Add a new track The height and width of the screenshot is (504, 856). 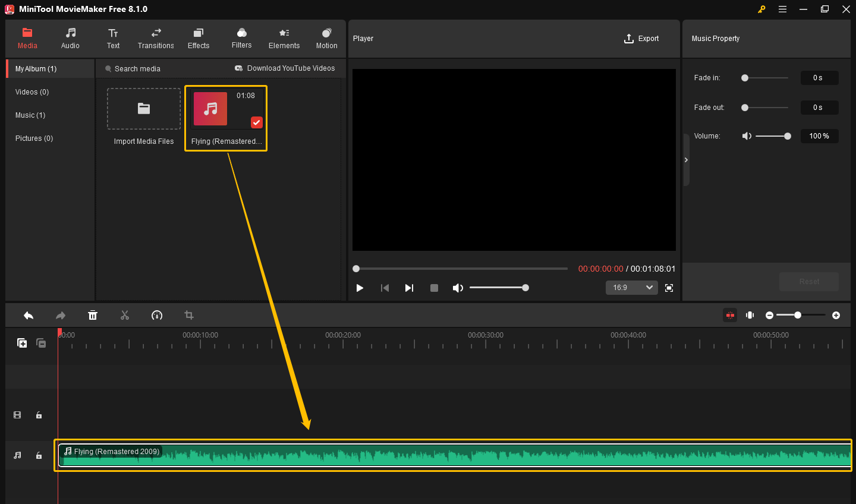[22, 343]
